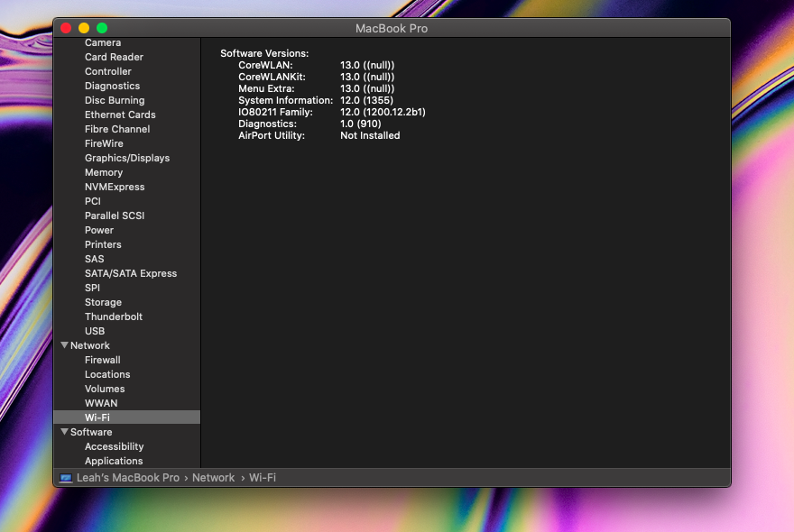This screenshot has width=794, height=532.
Task: Select Thunderbolt in the sidebar
Action: coord(114,316)
